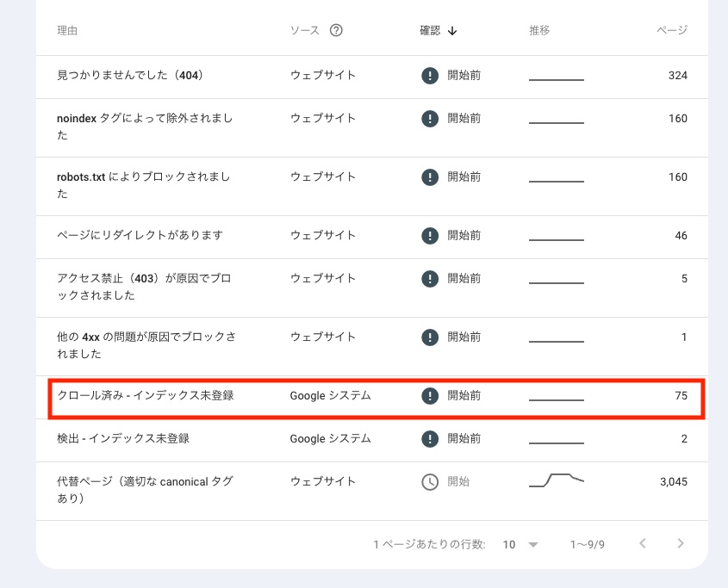This screenshot has height=588, width=728.
Task: Click the previous page chevron
Action: 642,544
